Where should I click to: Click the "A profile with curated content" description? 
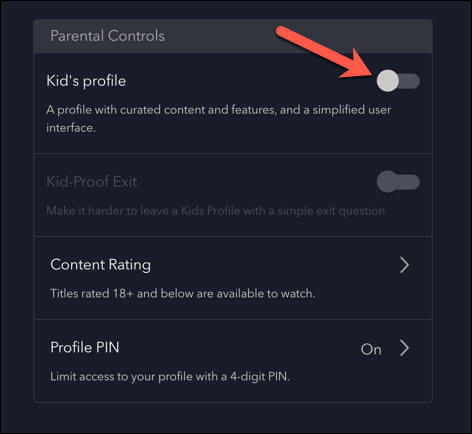click(218, 118)
